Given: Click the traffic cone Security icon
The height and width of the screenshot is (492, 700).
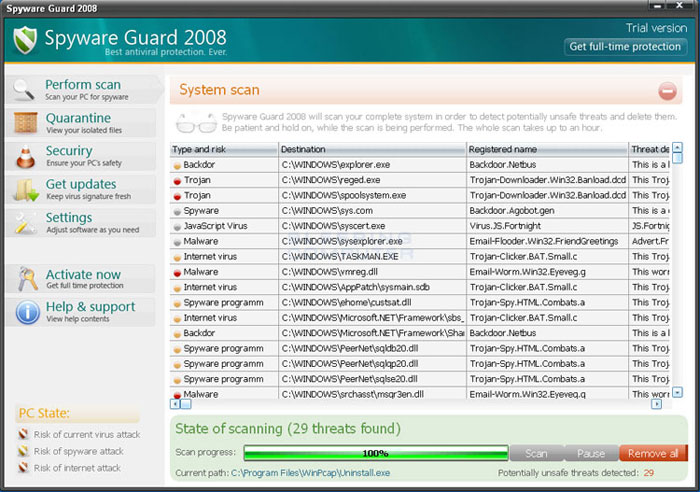Looking at the screenshot, I should tap(25, 156).
